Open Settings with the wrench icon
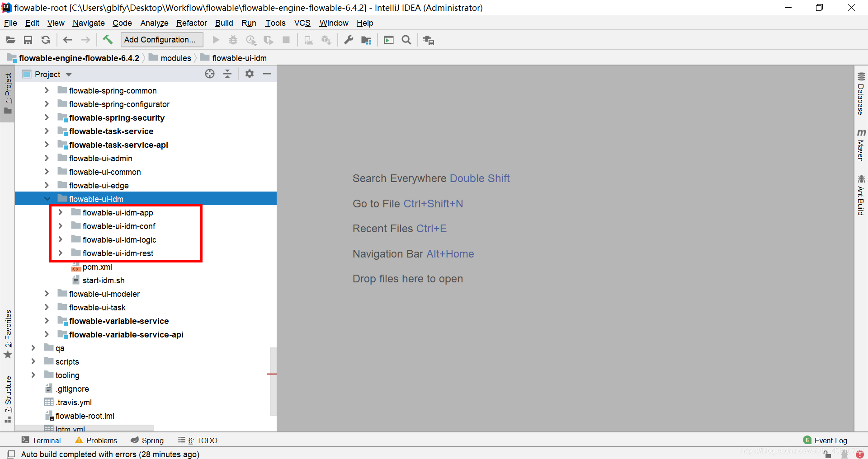Viewport: 868px width, 459px height. coord(349,40)
